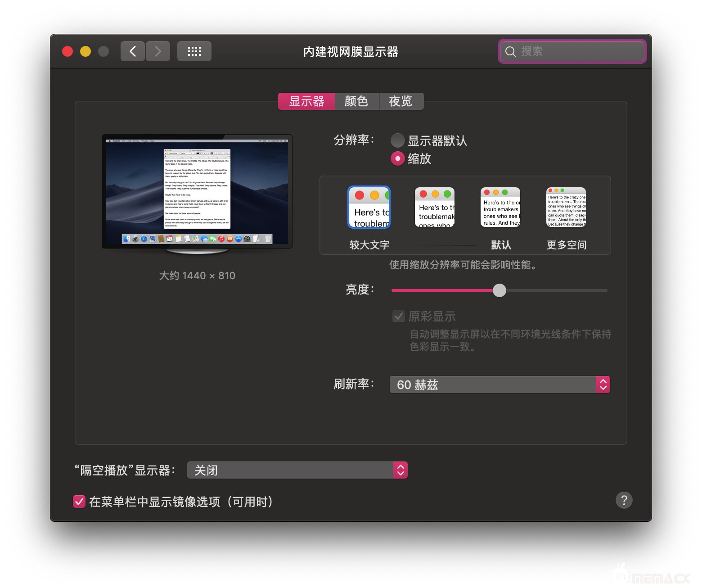Select the 默认 resolution preview
The height and width of the screenshot is (588, 702).
(500, 207)
